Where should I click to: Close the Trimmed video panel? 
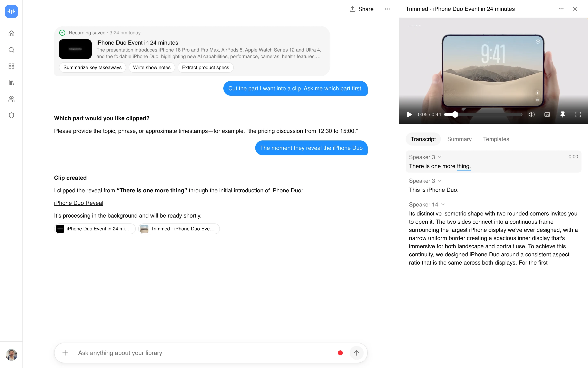[x=575, y=9]
